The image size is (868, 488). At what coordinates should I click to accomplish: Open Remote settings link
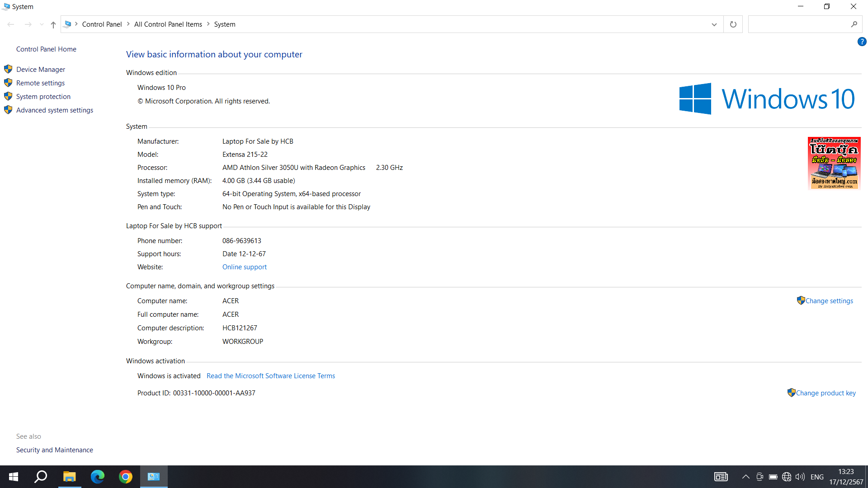click(40, 83)
